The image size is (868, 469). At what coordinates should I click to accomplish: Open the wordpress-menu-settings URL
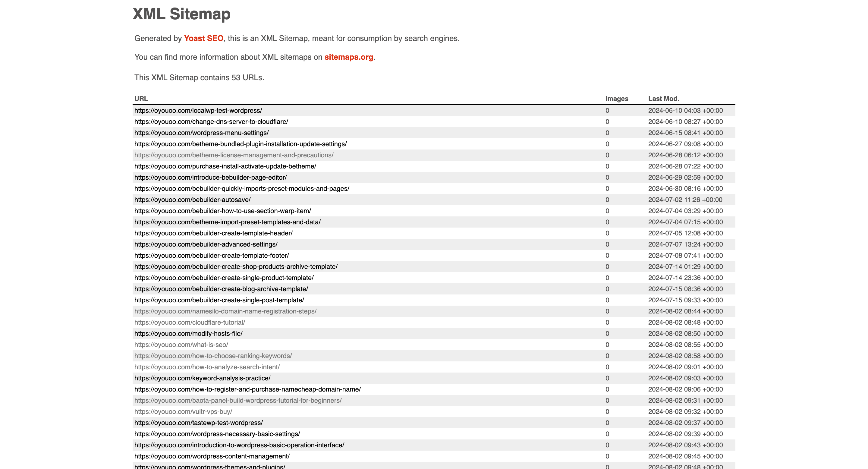202,133
